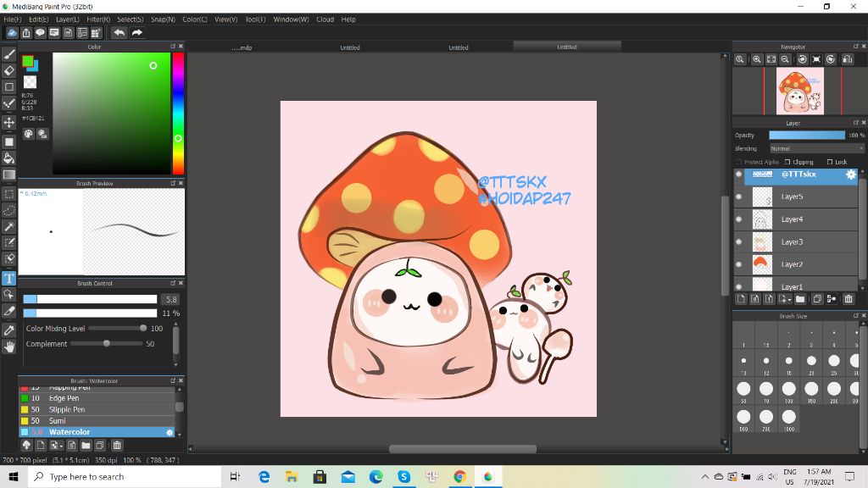Select the Stipple Pen brush
The width and height of the screenshot is (868, 488).
coord(97,409)
